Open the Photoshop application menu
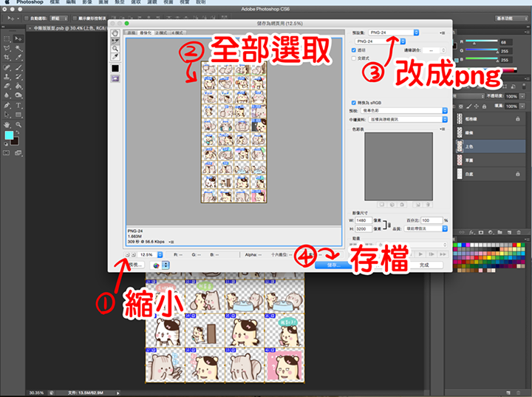Screen dimensions: 532x397 (x=30, y=2)
